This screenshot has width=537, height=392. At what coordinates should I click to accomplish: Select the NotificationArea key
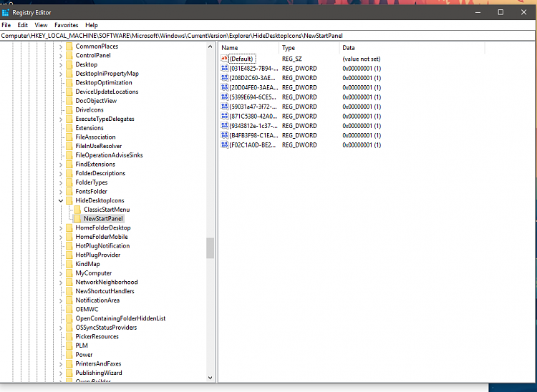97,300
